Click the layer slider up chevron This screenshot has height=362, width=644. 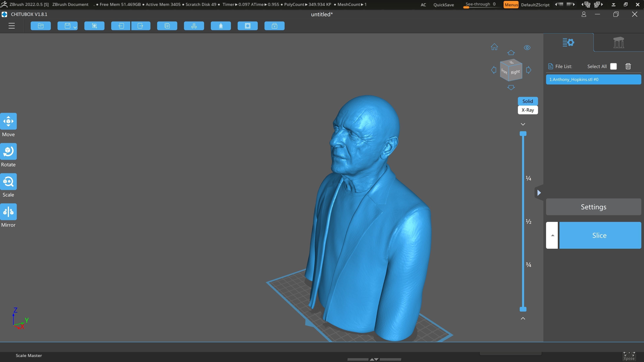pos(523,318)
